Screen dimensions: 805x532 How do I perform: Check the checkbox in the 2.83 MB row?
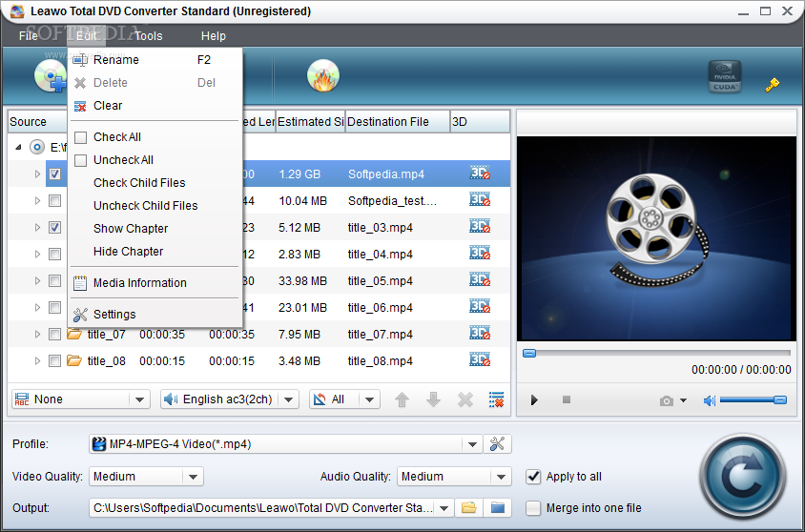tap(55, 254)
